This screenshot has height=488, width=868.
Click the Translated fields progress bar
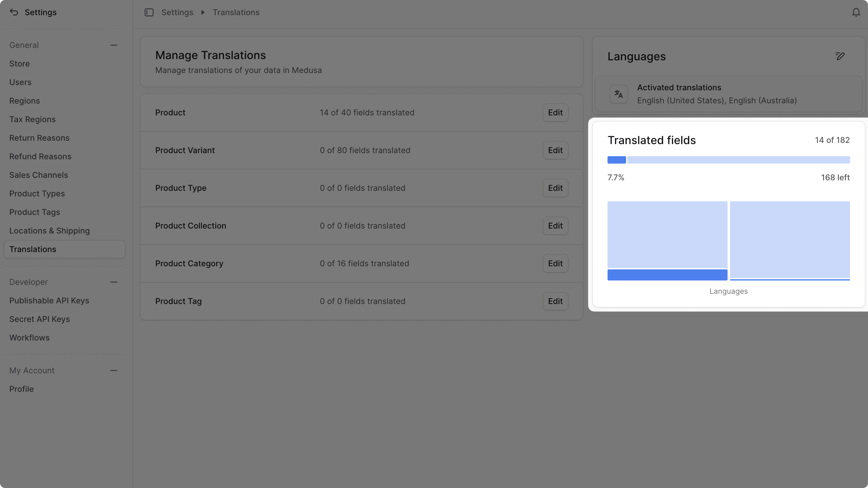pos(728,160)
